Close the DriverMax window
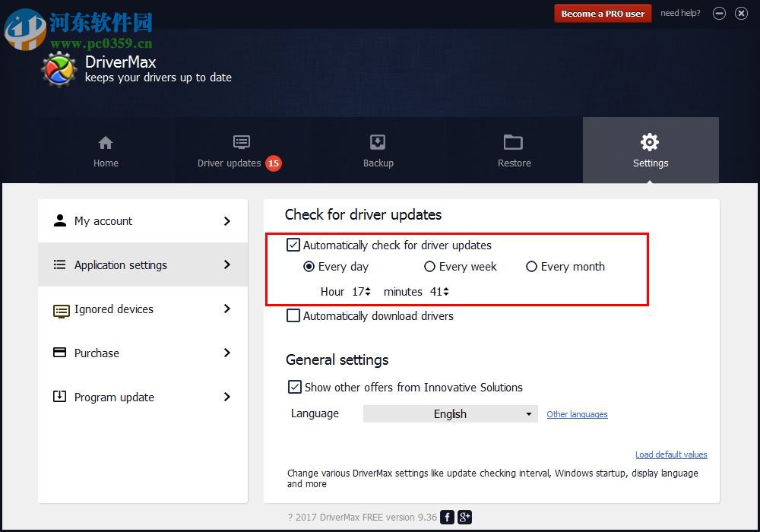Viewport: 760px width, 532px height. pyautogui.click(x=741, y=14)
